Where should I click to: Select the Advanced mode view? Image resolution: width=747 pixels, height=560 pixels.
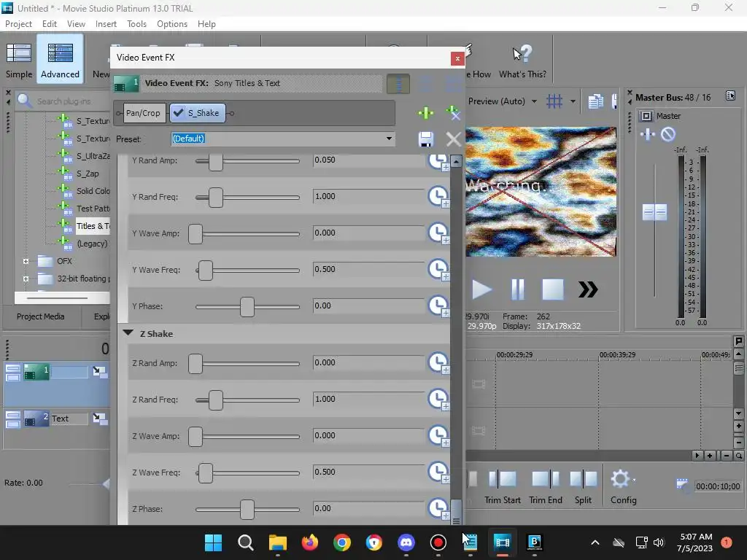[60, 60]
